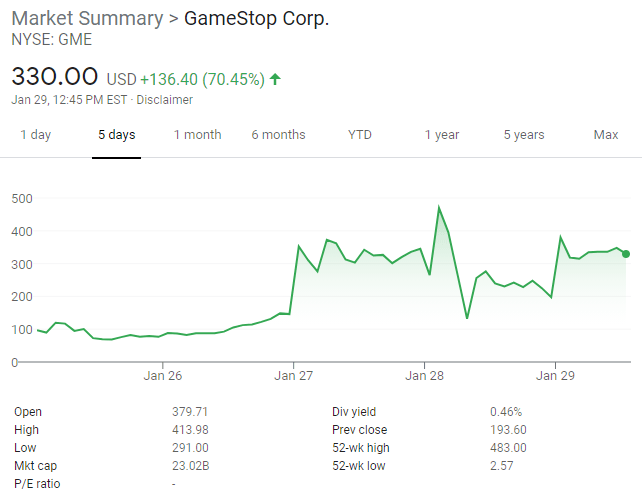Click the Jan 28 peak on chart
The image size is (642, 496).
point(439,208)
